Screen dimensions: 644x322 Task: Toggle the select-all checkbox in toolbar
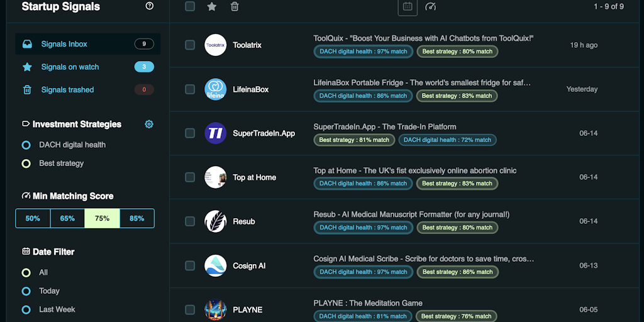point(190,6)
